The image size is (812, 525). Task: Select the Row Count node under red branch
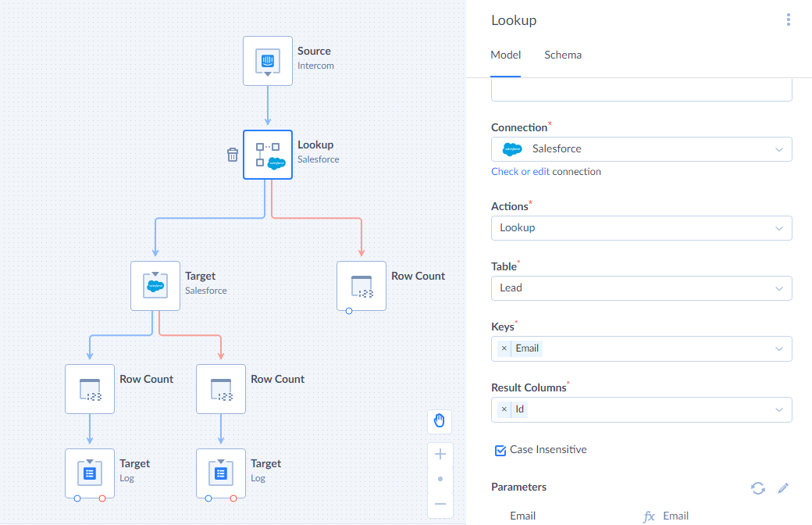[x=221, y=389]
